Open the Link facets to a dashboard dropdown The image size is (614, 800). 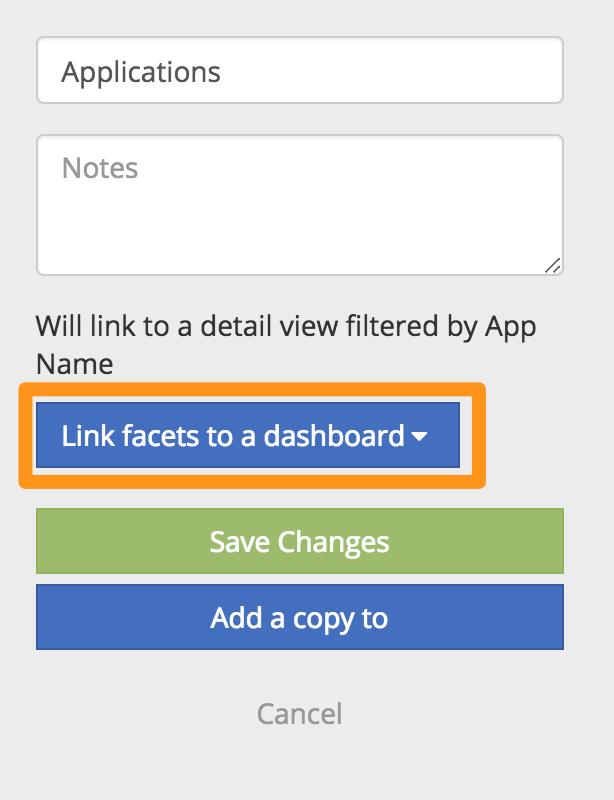coord(246,435)
